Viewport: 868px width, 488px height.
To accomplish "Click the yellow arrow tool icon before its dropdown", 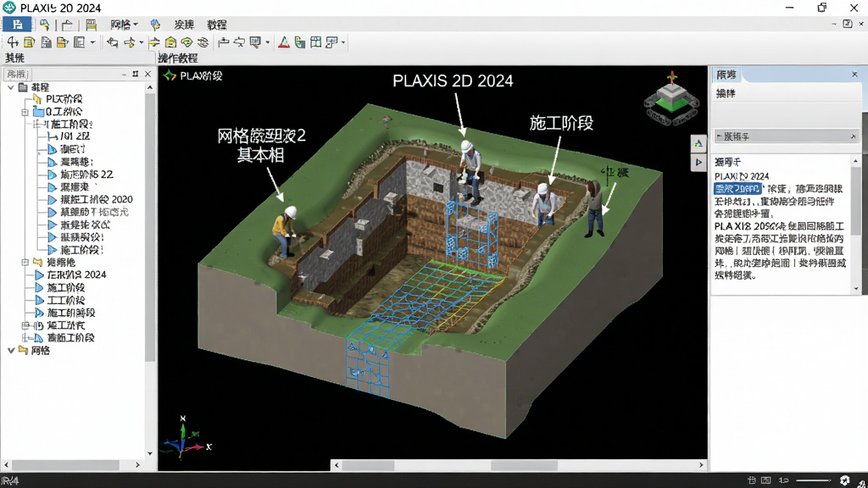I will [130, 42].
